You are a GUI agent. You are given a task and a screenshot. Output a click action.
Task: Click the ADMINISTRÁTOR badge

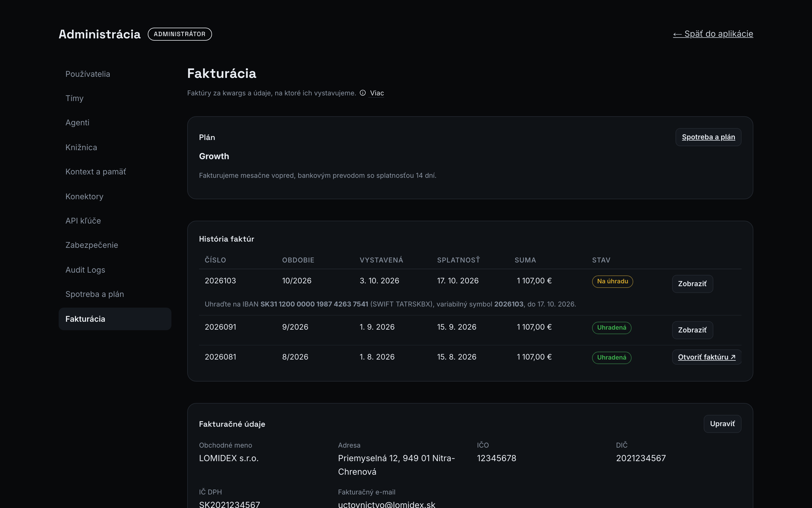[x=180, y=34]
